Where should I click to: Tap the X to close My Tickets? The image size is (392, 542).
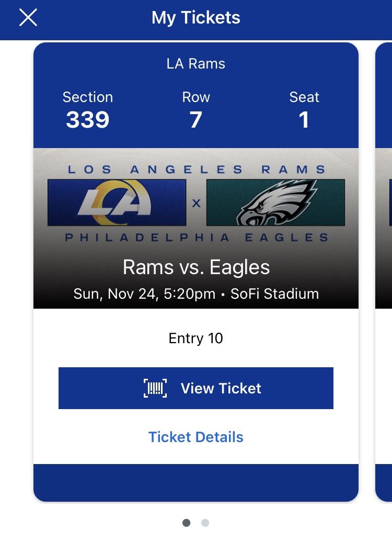[x=27, y=18]
